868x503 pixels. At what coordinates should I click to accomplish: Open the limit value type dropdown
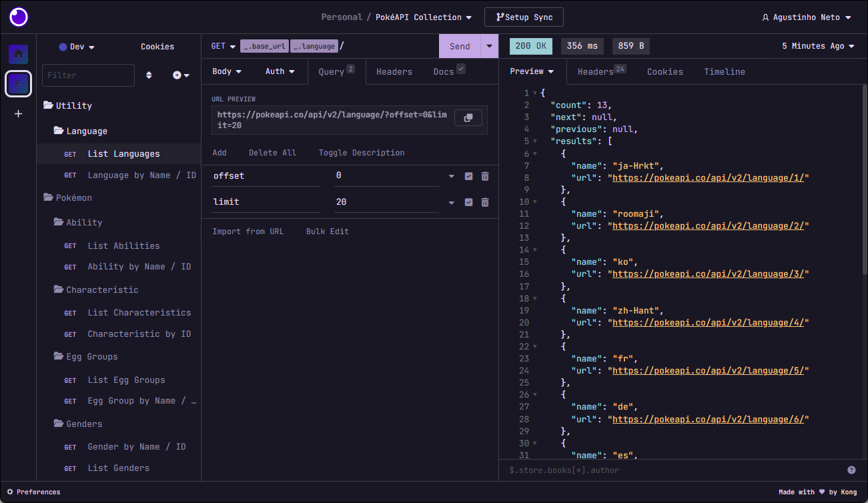pyautogui.click(x=452, y=202)
